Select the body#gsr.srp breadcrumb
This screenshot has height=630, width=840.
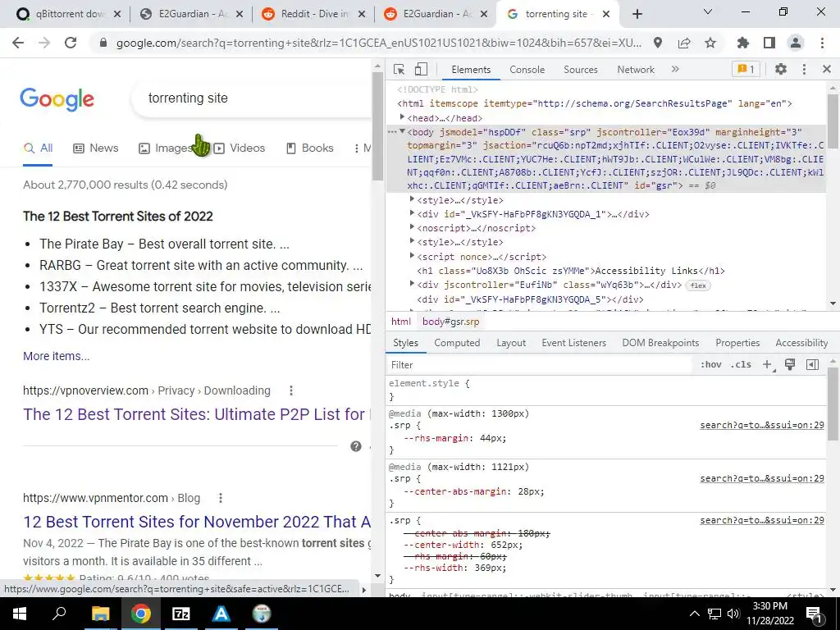[x=450, y=322]
